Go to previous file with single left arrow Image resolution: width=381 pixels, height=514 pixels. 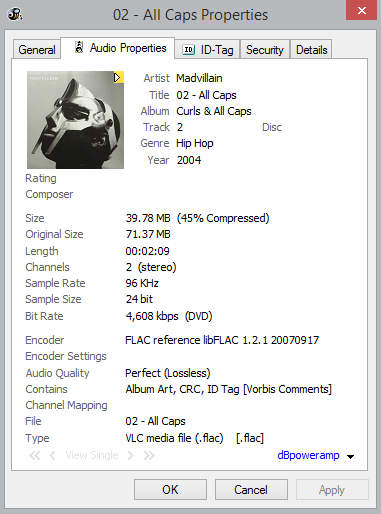pos(52,455)
